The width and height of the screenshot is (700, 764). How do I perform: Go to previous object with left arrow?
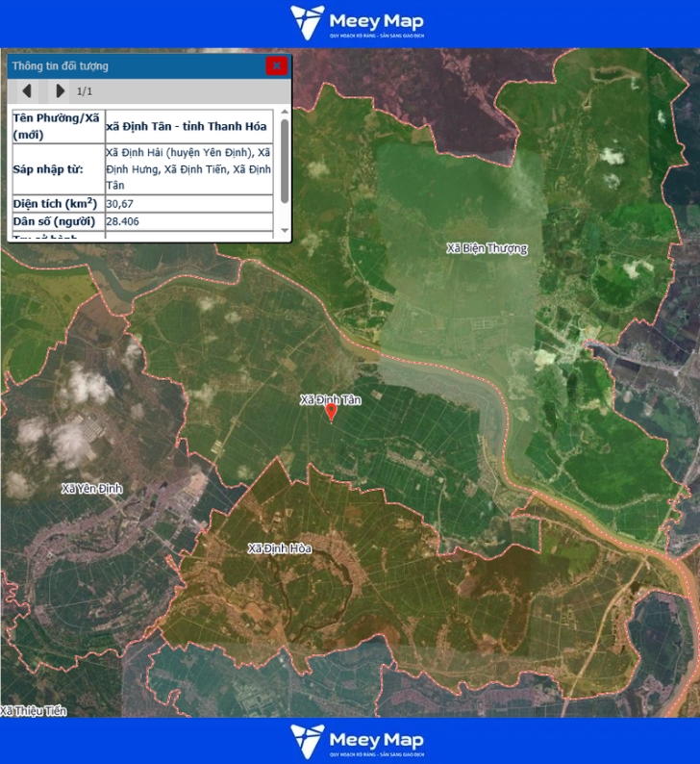coord(27,91)
